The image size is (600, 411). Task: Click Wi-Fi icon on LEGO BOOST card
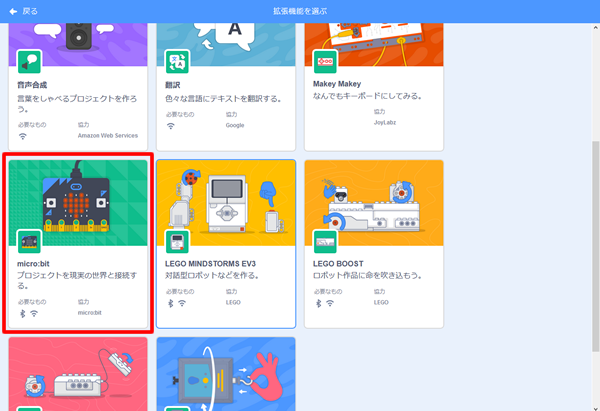click(x=330, y=303)
